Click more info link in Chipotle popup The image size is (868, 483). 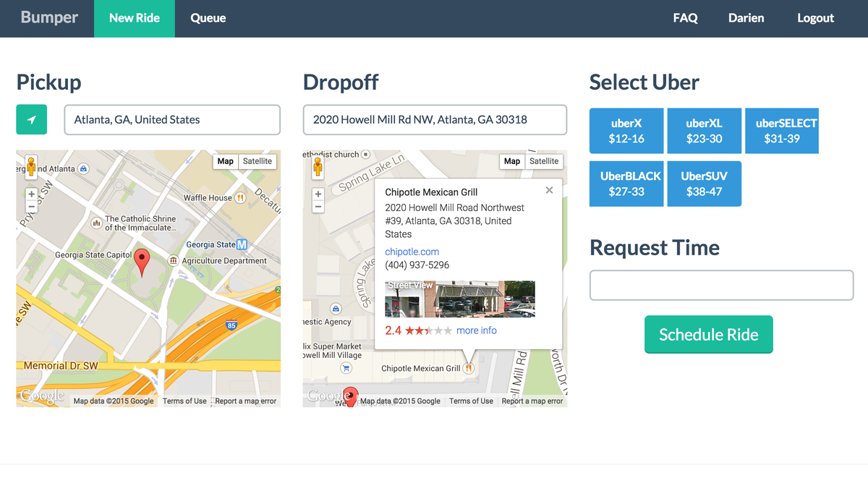coord(477,330)
